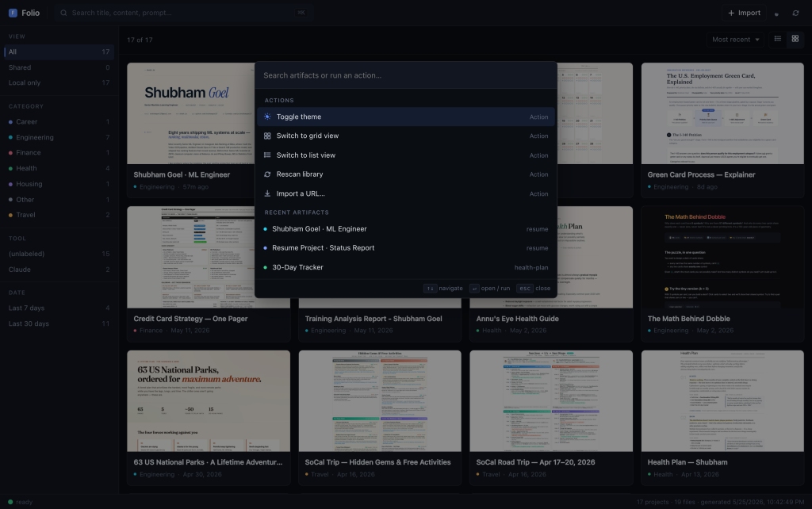Open SoCal Trip Hidden Gems thumbnail

(380, 401)
